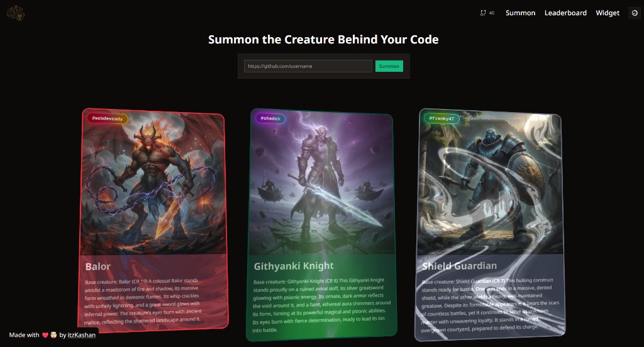Click the Shield Guardian card title

[460, 266]
